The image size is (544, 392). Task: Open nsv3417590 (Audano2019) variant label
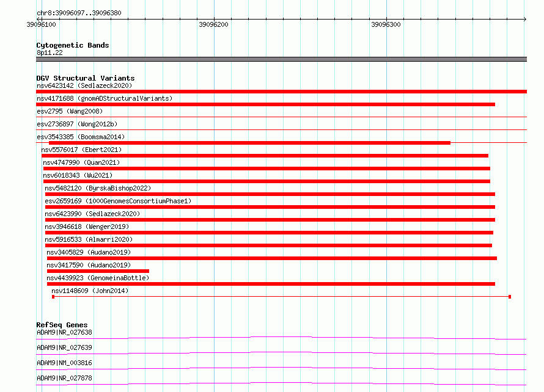coord(89,265)
